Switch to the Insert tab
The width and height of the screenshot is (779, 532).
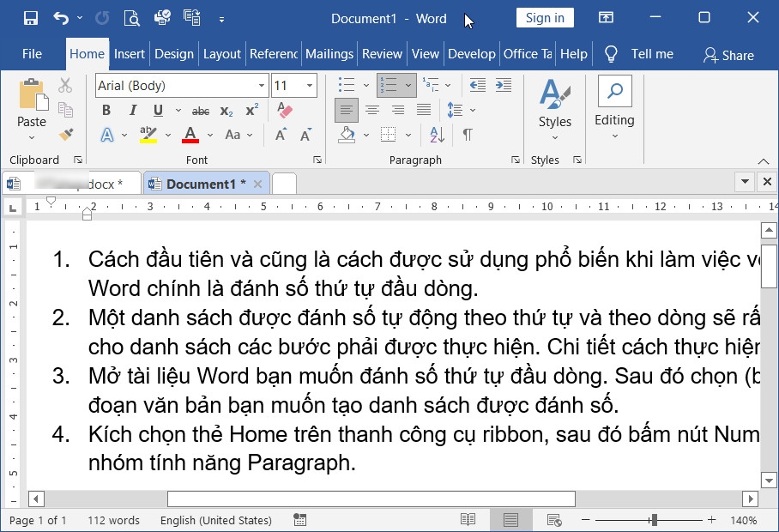130,54
